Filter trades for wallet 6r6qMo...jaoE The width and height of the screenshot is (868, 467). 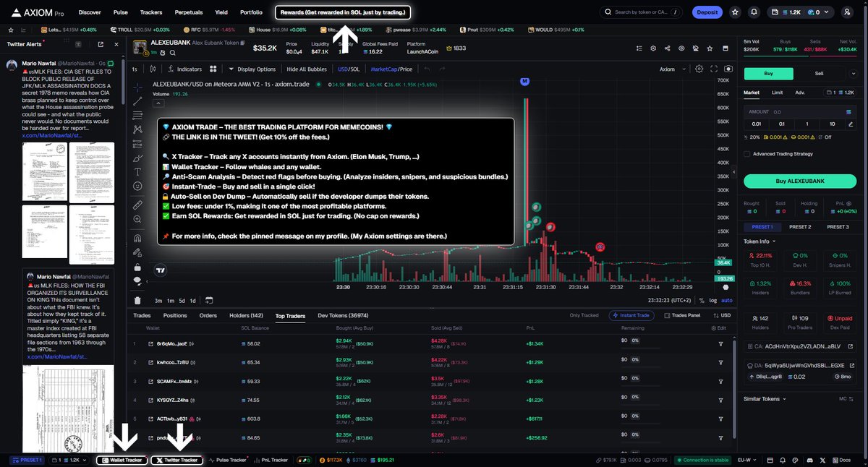point(720,343)
